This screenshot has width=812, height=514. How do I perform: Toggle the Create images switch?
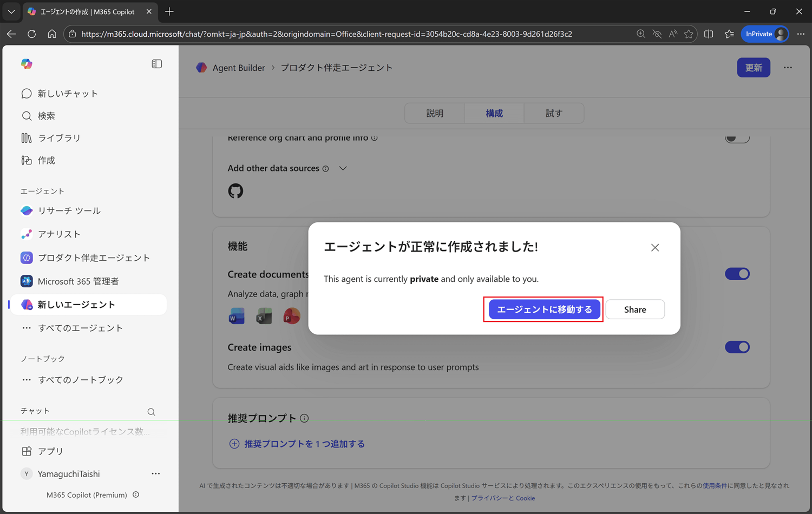click(737, 347)
